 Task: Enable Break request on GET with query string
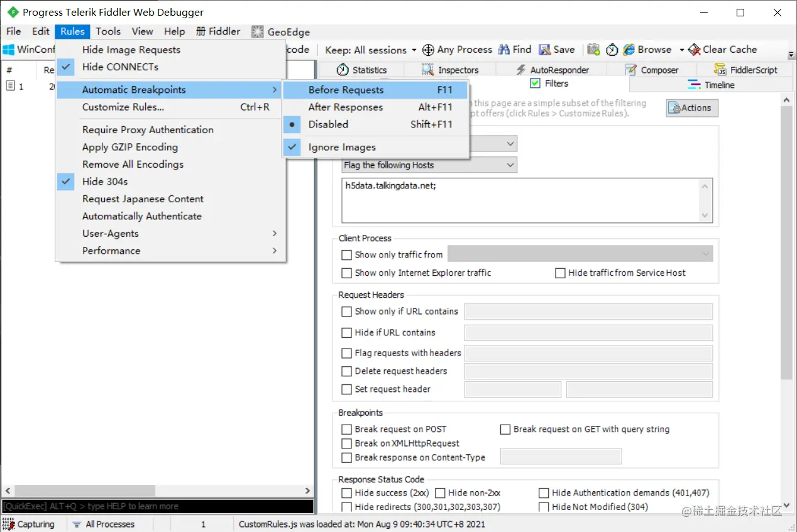[x=505, y=430]
